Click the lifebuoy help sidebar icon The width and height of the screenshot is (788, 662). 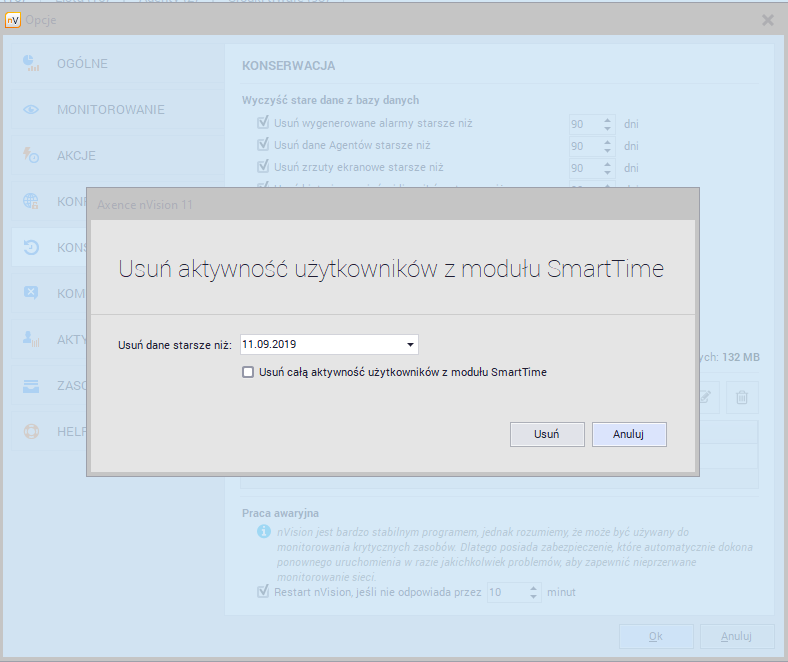point(31,432)
